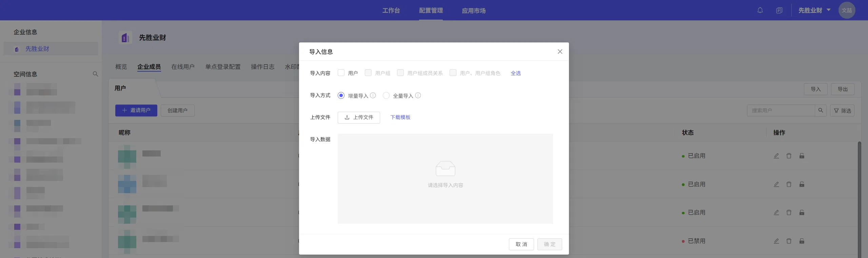Click lock icon in third user row
868x258 pixels.
[x=802, y=213]
